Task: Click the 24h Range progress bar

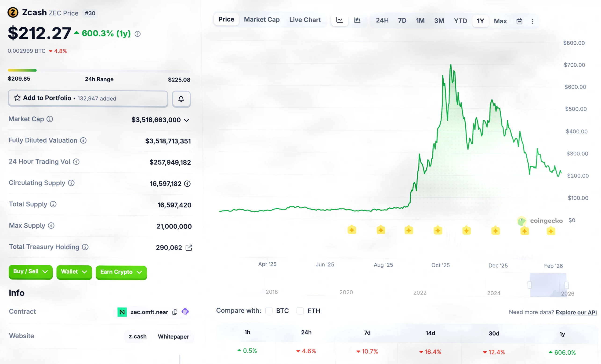Action: [x=99, y=71]
